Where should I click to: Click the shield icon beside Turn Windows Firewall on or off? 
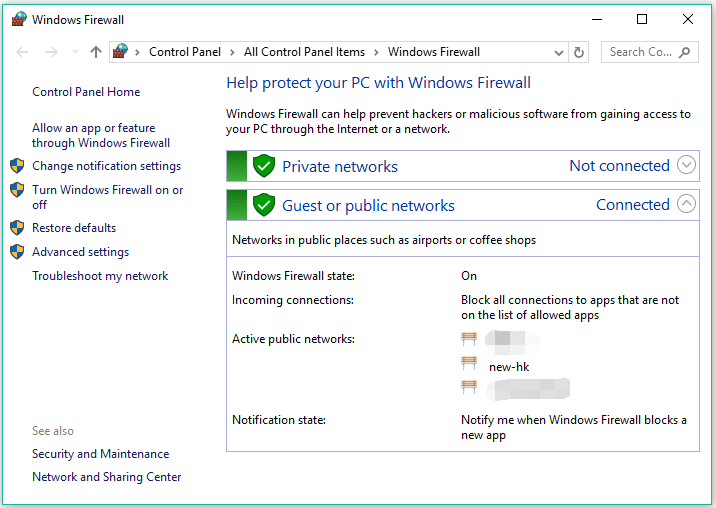coord(17,190)
